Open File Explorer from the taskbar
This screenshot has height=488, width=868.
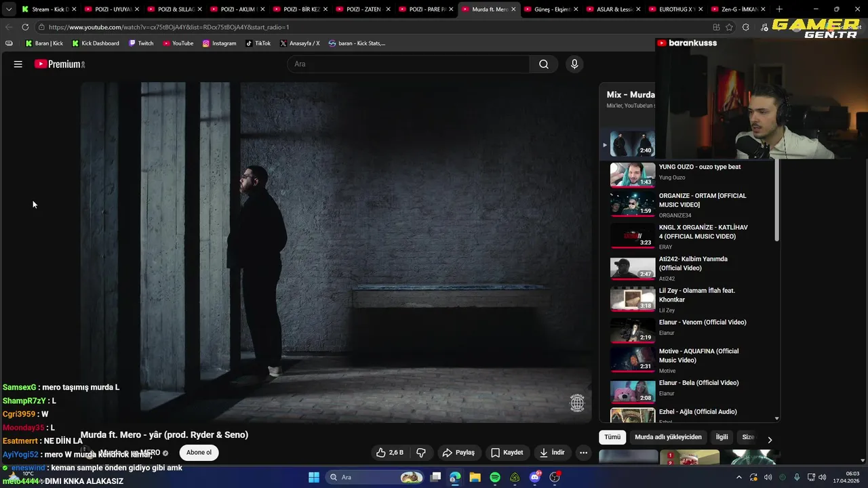pyautogui.click(x=475, y=477)
